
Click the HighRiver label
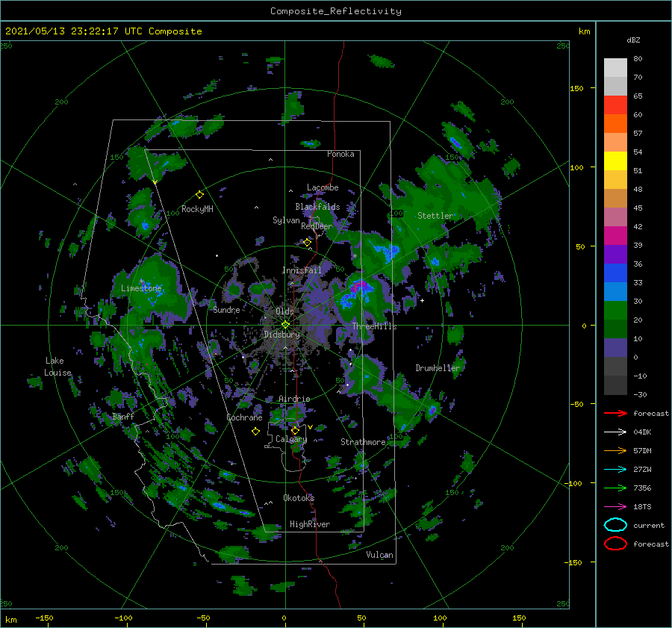[310, 524]
